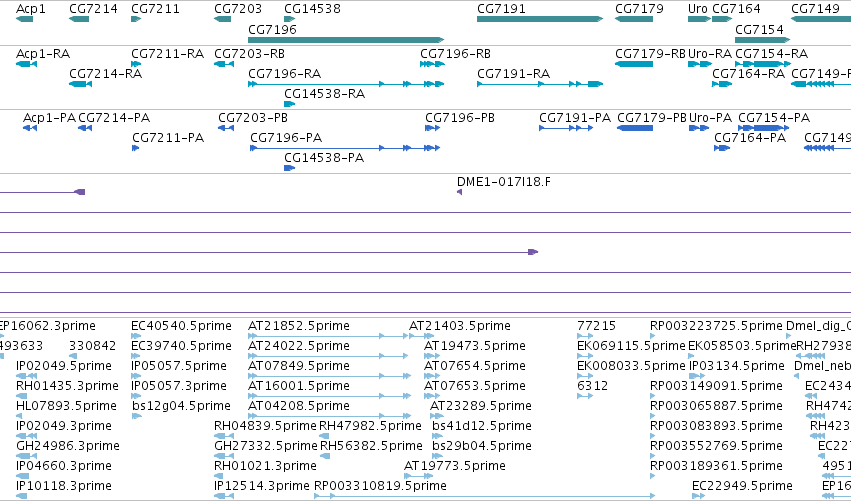
Task: Click the CG7191-RA transcript label
Action: (x=513, y=74)
